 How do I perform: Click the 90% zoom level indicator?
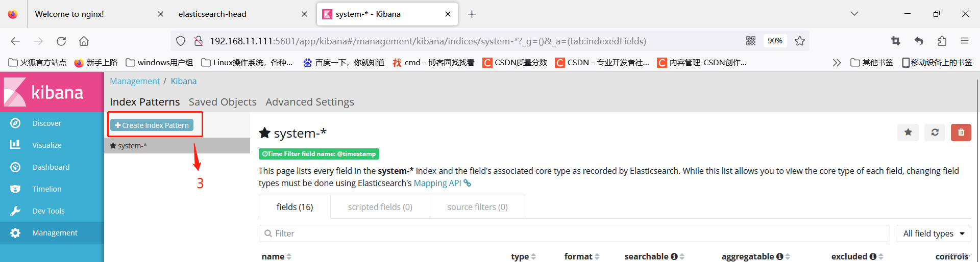click(x=775, y=41)
